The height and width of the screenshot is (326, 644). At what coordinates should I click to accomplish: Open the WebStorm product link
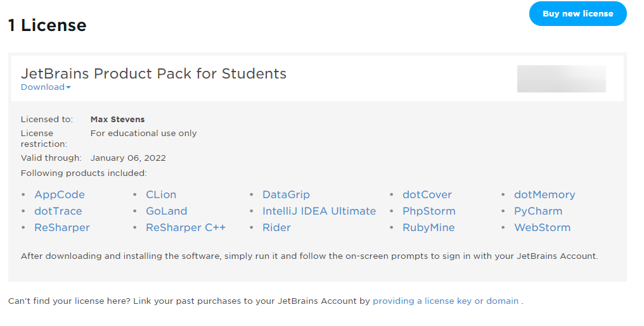pos(542,228)
